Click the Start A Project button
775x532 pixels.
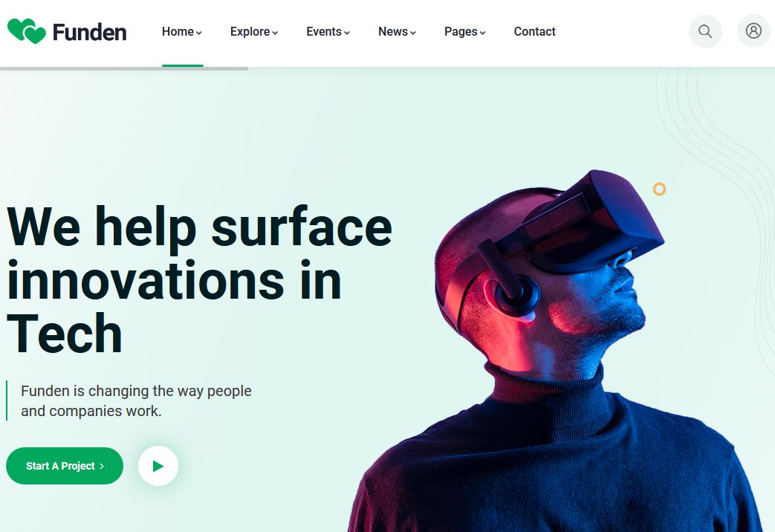coord(65,466)
